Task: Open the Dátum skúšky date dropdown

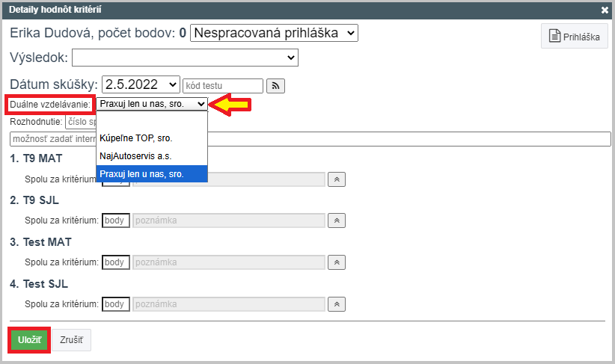Action: click(141, 84)
